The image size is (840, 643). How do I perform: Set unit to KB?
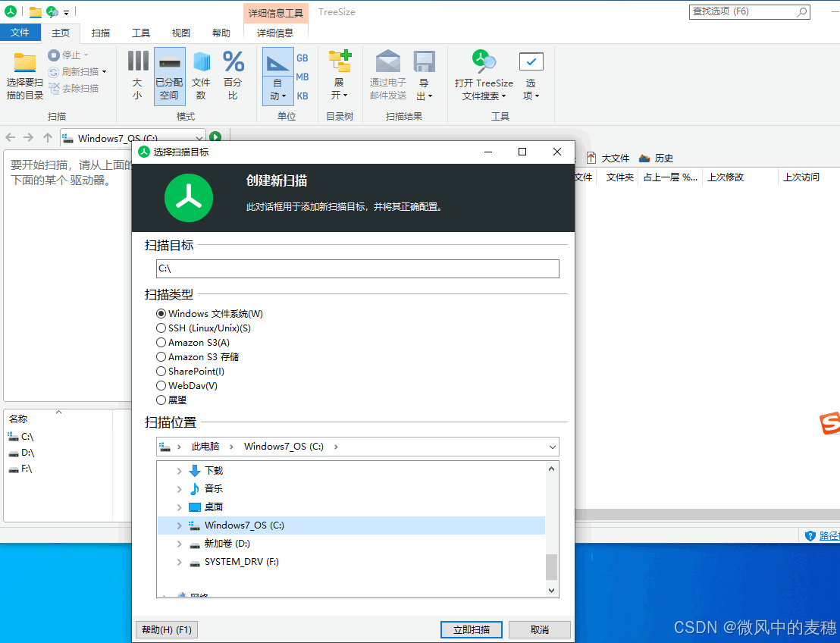[302, 96]
